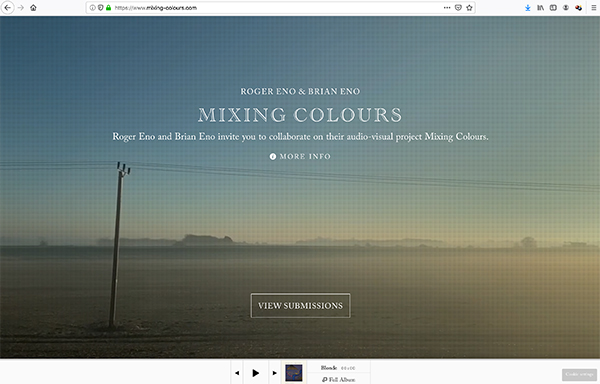Skip to next track in player

[x=274, y=373]
